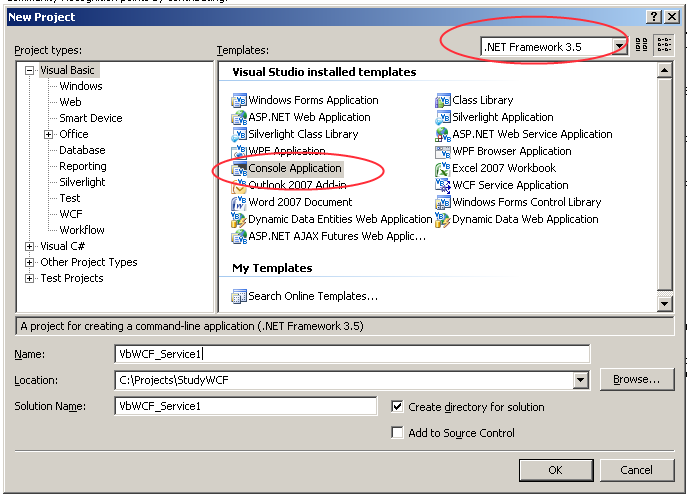Select Reporting project type
The height and width of the screenshot is (494, 687).
(83, 166)
